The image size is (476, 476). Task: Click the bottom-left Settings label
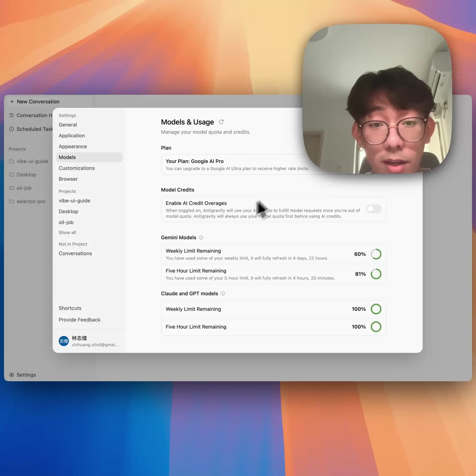pyautogui.click(x=26, y=375)
